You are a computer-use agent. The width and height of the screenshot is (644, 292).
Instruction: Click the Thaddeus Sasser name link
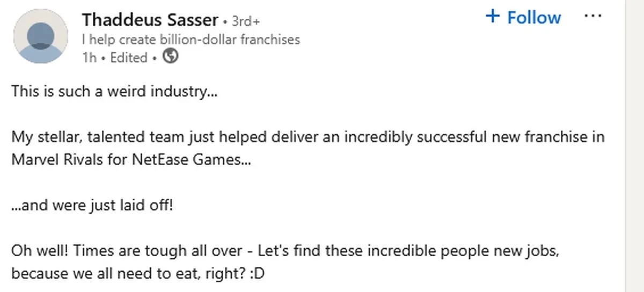point(150,20)
